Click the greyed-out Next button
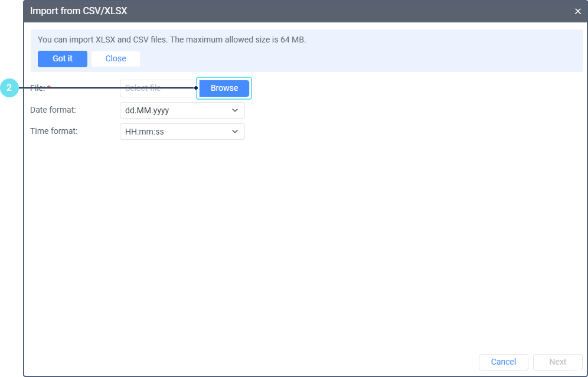The width and height of the screenshot is (588, 377). pyautogui.click(x=558, y=362)
